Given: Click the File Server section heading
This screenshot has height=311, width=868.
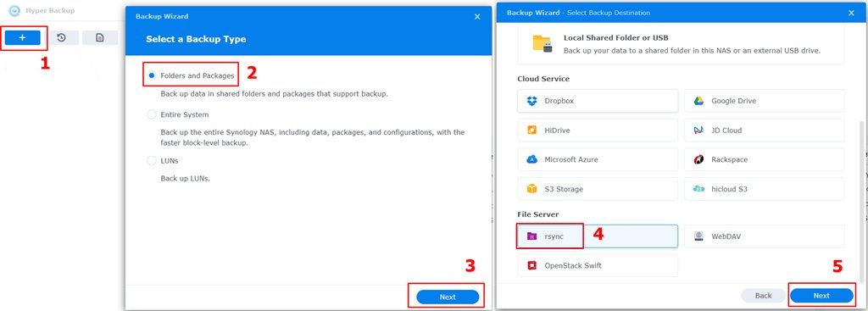Looking at the screenshot, I should (x=538, y=214).
